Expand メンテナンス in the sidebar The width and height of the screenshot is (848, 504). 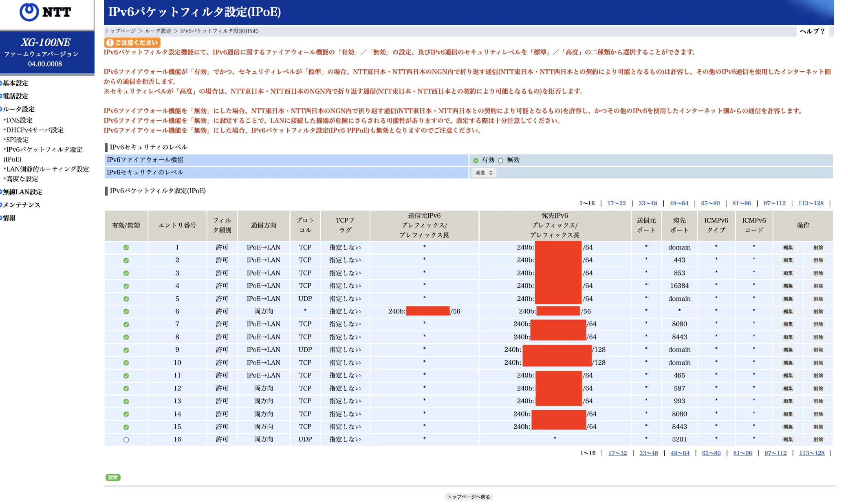pyautogui.click(x=22, y=205)
